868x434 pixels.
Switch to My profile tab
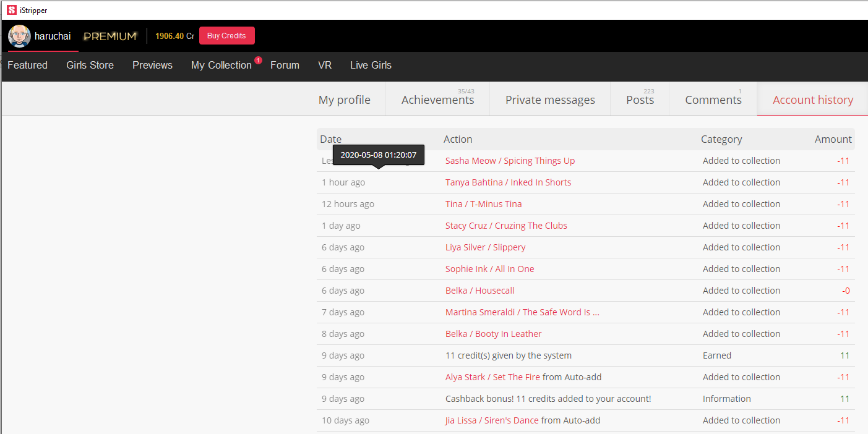(x=345, y=100)
